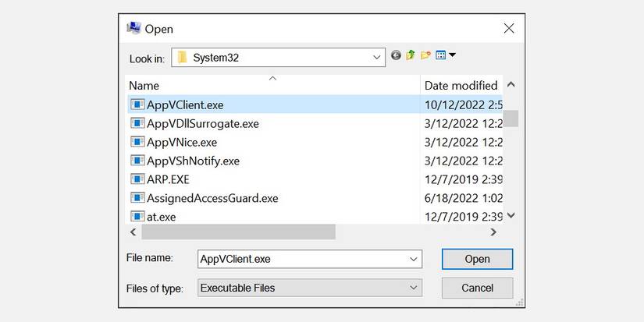Select the at.exe file icon
The width and height of the screenshot is (644, 322).
pos(137,217)
